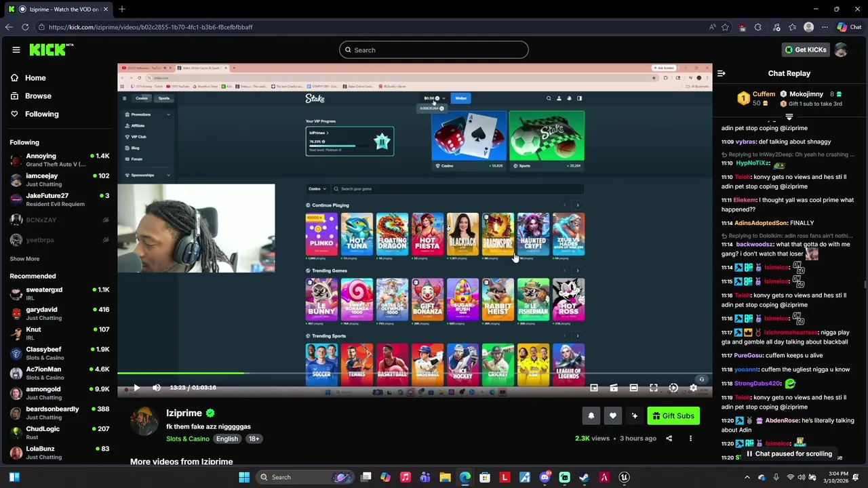Click the sparkle subscribe icon
The width and height of the screenshot is (868, 488).
[635, 416]
